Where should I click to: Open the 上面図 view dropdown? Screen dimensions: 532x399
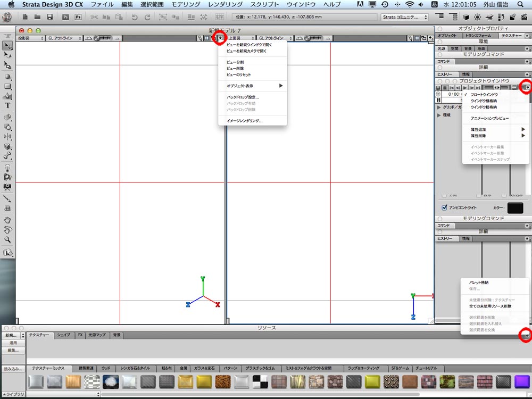pos(241,38)
